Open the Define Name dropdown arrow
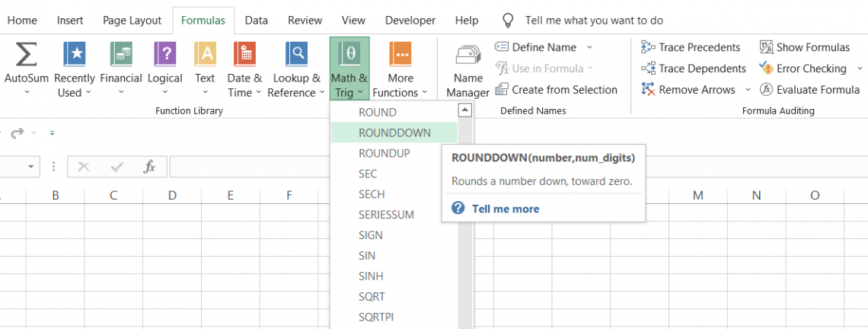The image size is (868, 329). click(589, 47)
